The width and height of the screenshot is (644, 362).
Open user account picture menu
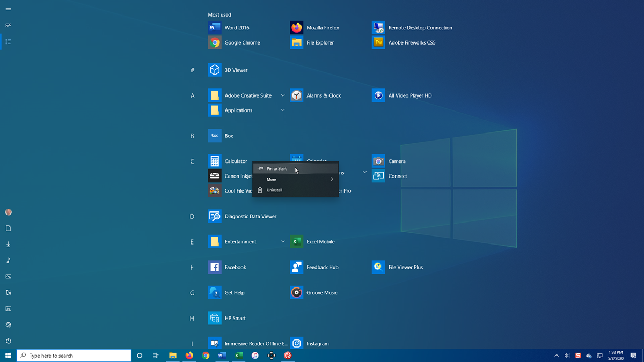tap(8, 212)
